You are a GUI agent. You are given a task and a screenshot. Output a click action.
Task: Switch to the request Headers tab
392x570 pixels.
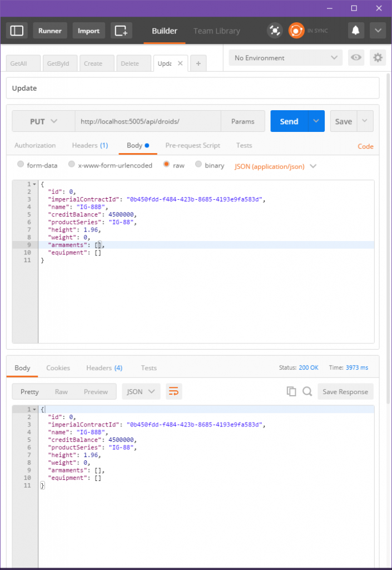pos(90,146)
